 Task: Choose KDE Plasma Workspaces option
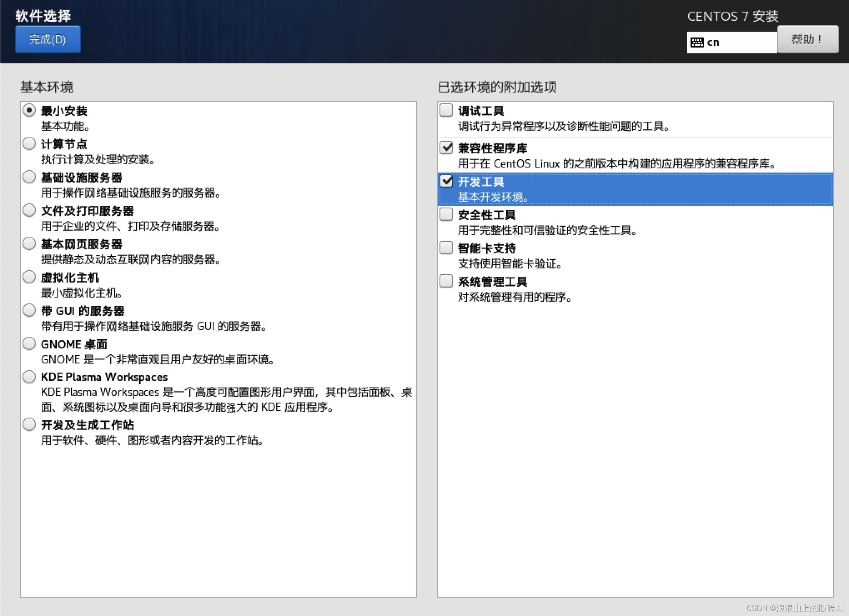pos(29,377)
